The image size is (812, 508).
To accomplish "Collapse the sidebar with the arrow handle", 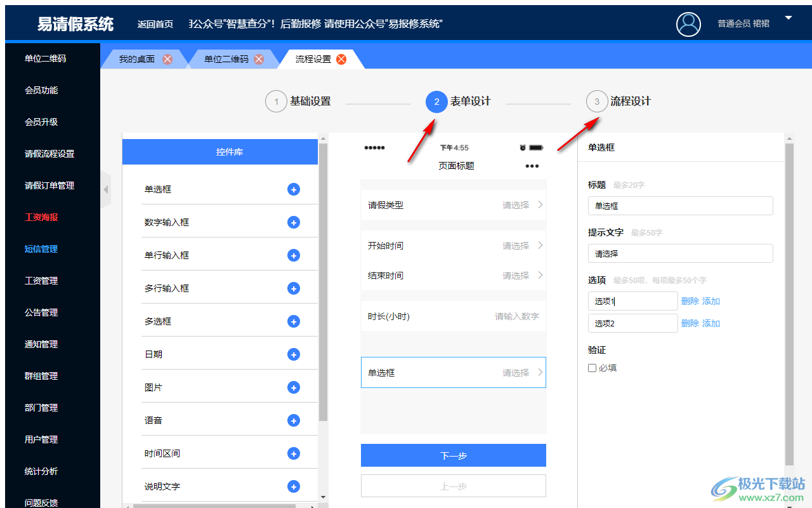I will 105,190.
